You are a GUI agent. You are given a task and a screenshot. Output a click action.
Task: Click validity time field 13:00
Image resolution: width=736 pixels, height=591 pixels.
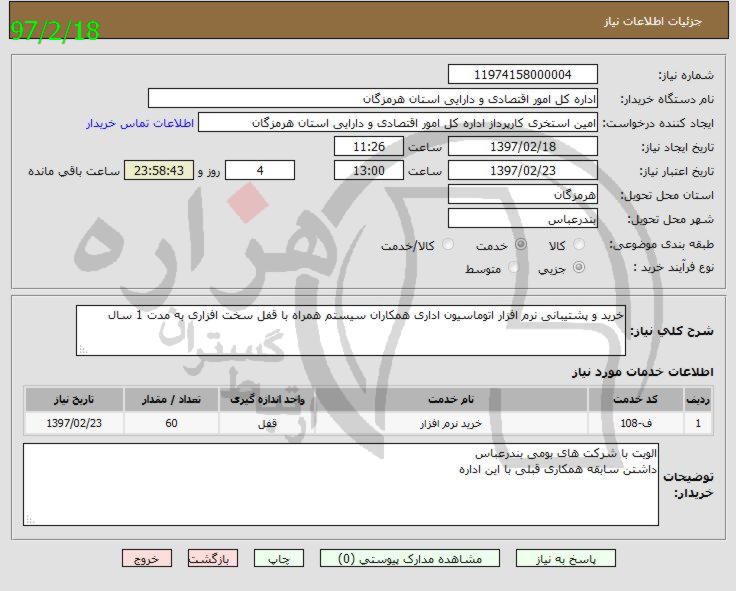pyautogui.click(x=369, y=170)
